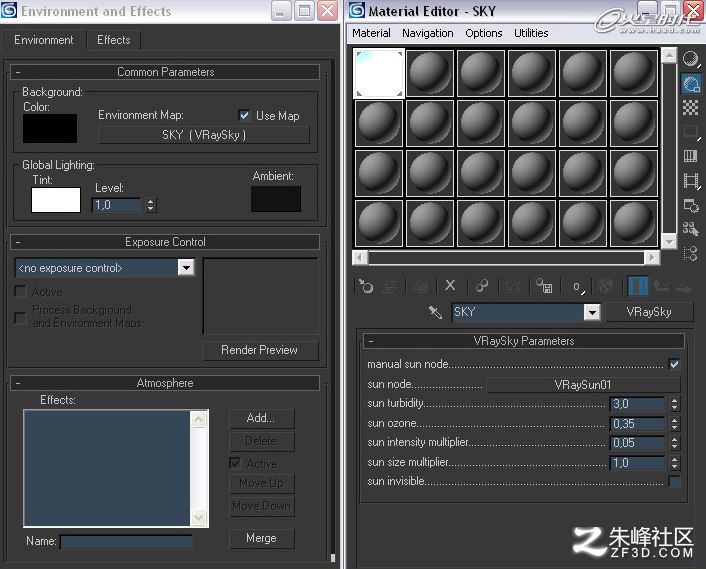The height and width of the screenshot is (569, 706).
Task: Collapse the Common Parameters rollout
Action: (x=165, y=72)
